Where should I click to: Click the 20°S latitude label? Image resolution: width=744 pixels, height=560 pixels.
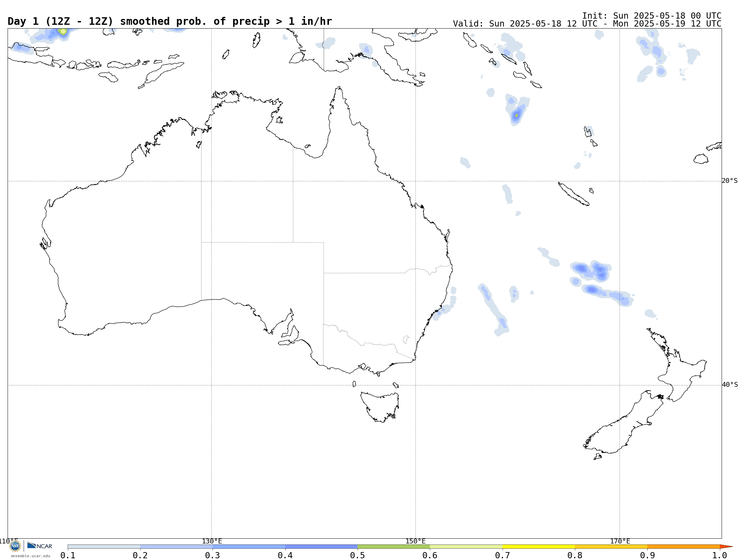click(x=730, y=181)
